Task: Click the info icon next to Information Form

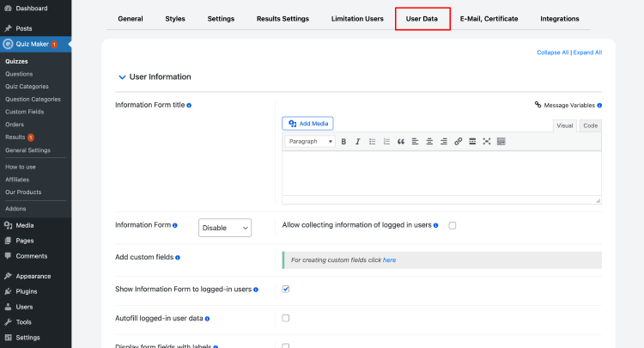Action: pos(175,226)
